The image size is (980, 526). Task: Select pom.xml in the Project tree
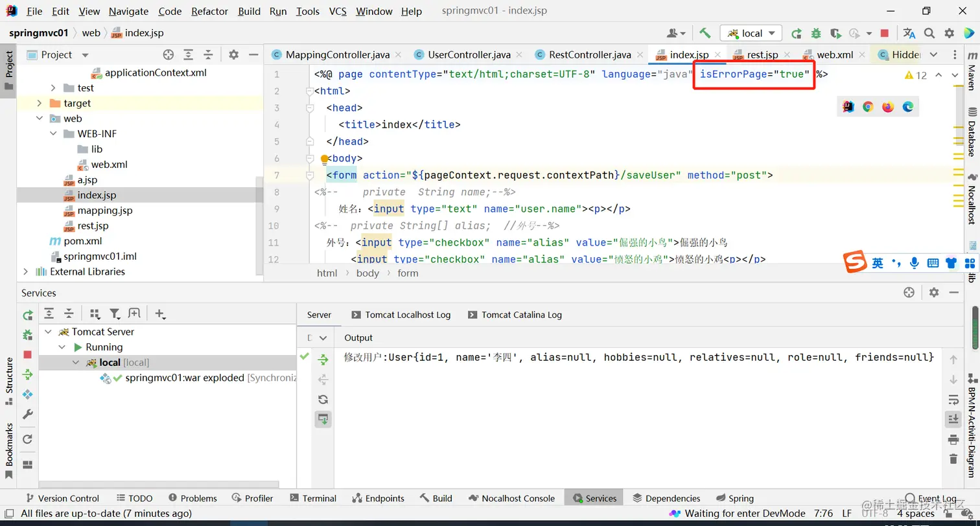pos(82,241)
